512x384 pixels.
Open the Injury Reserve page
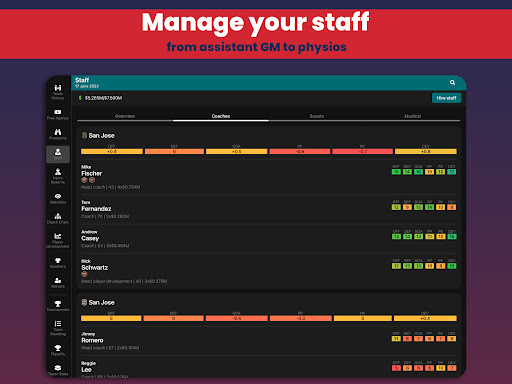pyautogui.click(x=58, y=176)
